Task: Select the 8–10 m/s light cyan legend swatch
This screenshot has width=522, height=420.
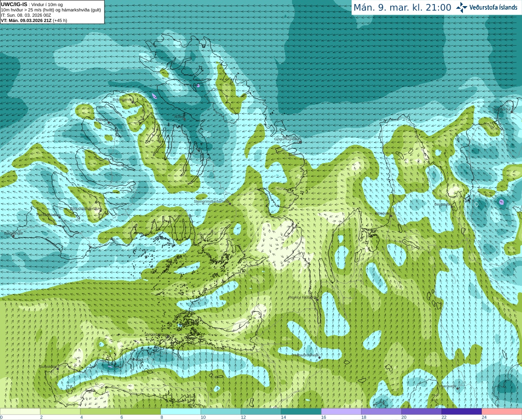Action: (x=181, y=411)
